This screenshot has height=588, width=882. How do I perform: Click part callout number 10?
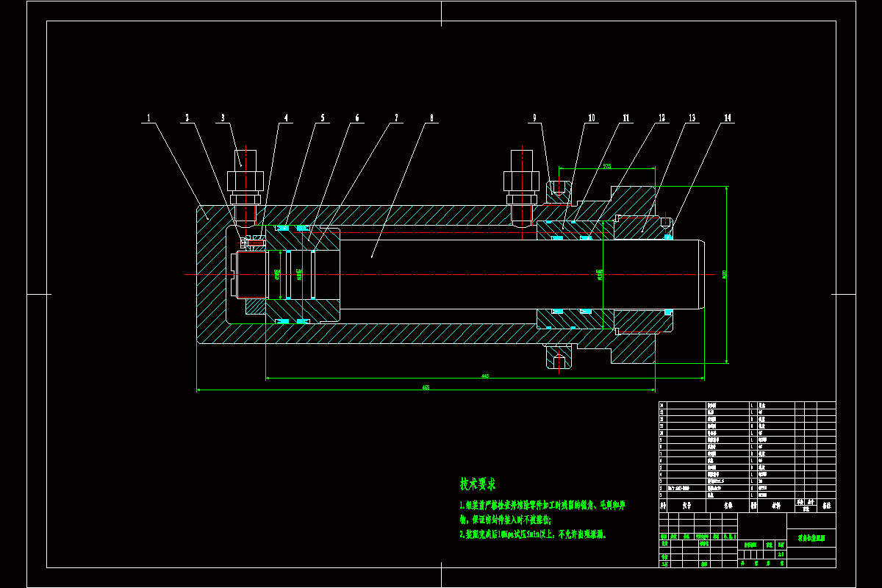pyautogui.click(x=591, y=118)
